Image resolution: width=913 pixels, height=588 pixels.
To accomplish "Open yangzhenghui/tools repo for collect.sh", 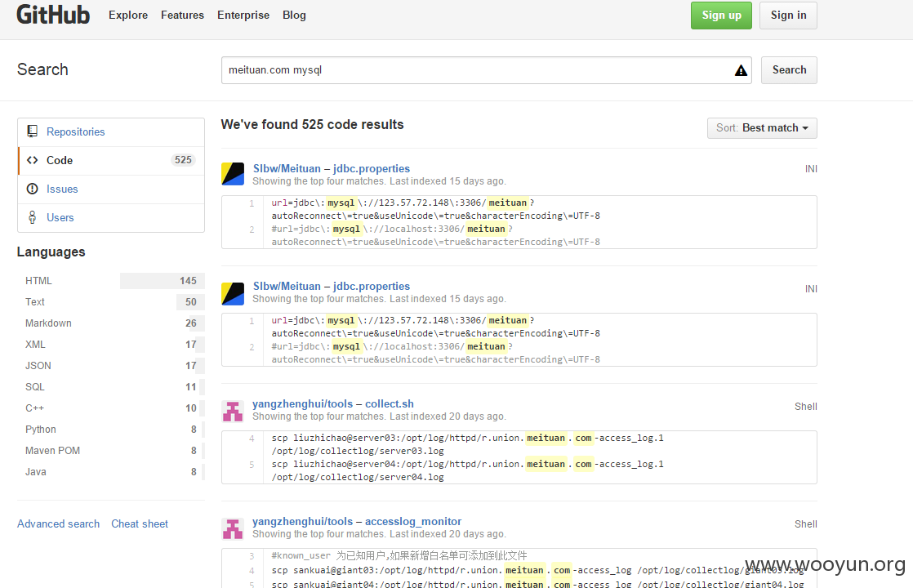I will tap(303, 403).
